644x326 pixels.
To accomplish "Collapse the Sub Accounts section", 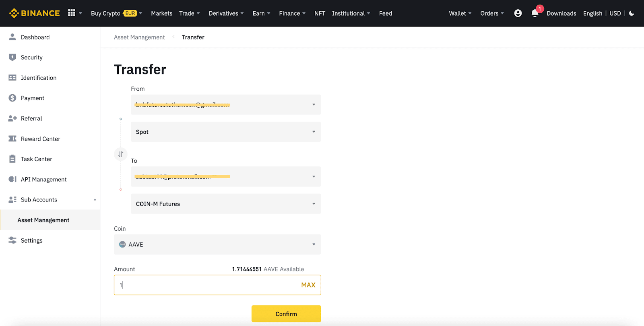I will coord(95,199).
